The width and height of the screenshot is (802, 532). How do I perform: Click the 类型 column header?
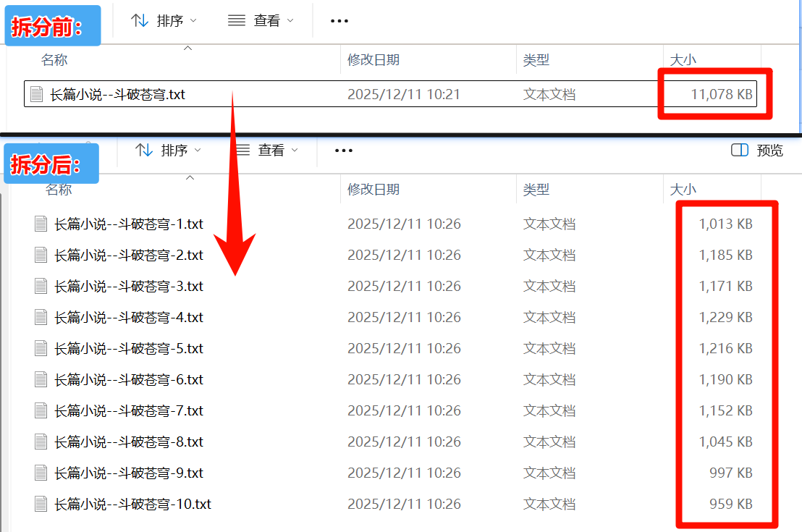(537, 60)
